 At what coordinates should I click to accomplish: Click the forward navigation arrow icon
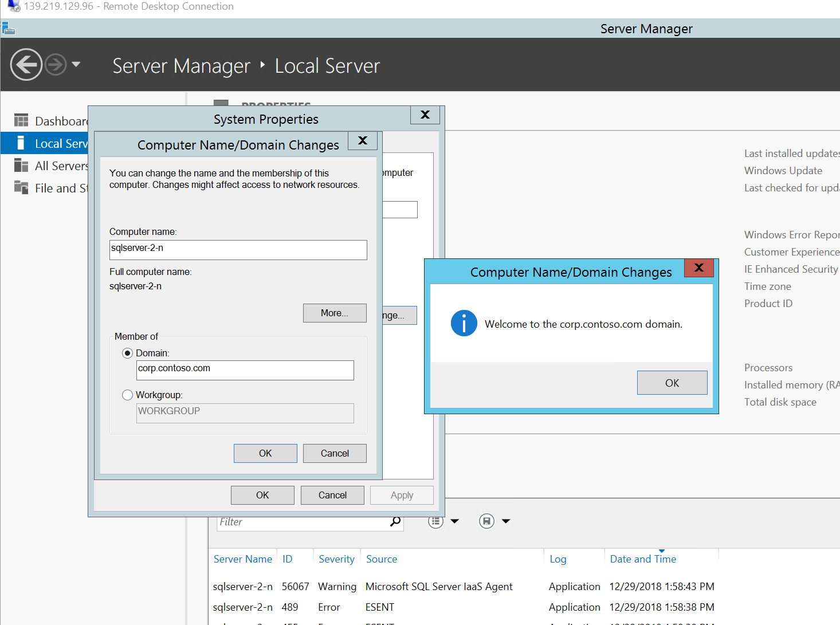tap(56, 65)
